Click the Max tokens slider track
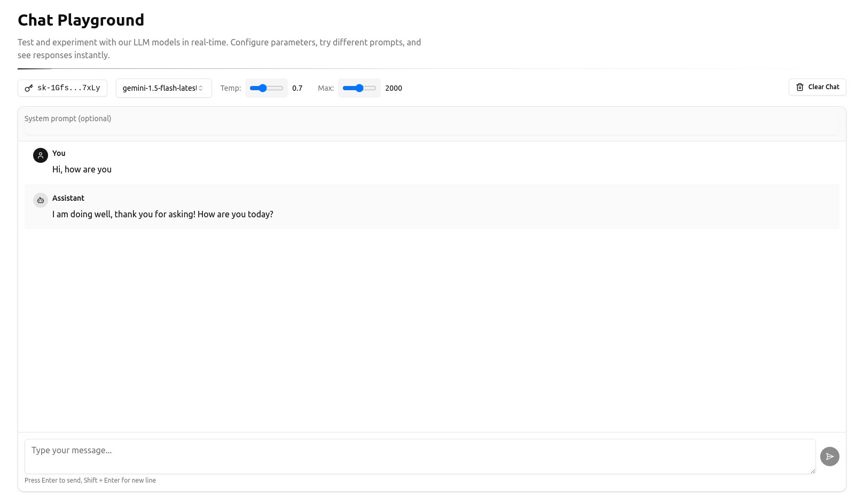The width and height of the screenshot is (856, 504). coord(359,88)
